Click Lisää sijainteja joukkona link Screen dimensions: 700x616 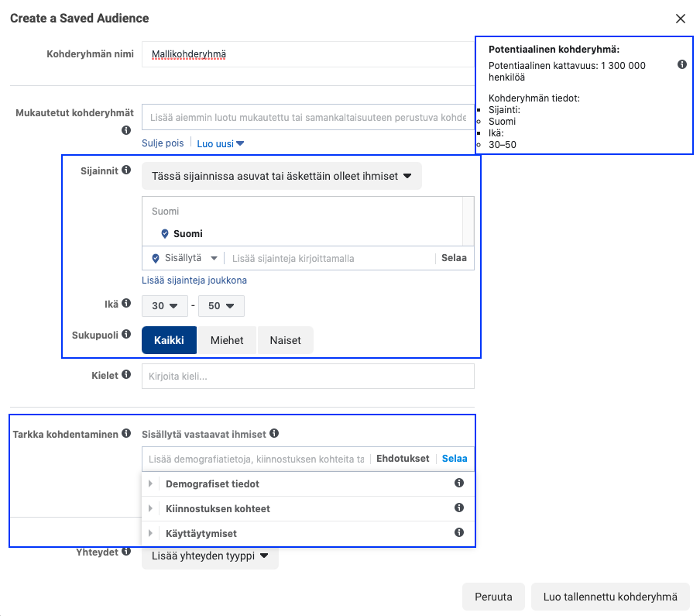(194, 280)
